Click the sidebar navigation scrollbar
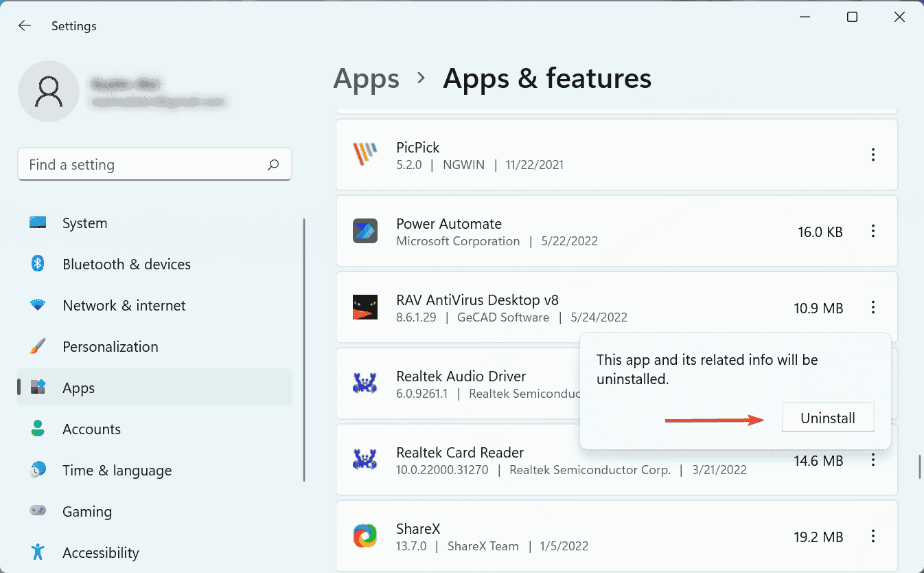Viewport: 924px width, 573px height. [x=303, y=350]
